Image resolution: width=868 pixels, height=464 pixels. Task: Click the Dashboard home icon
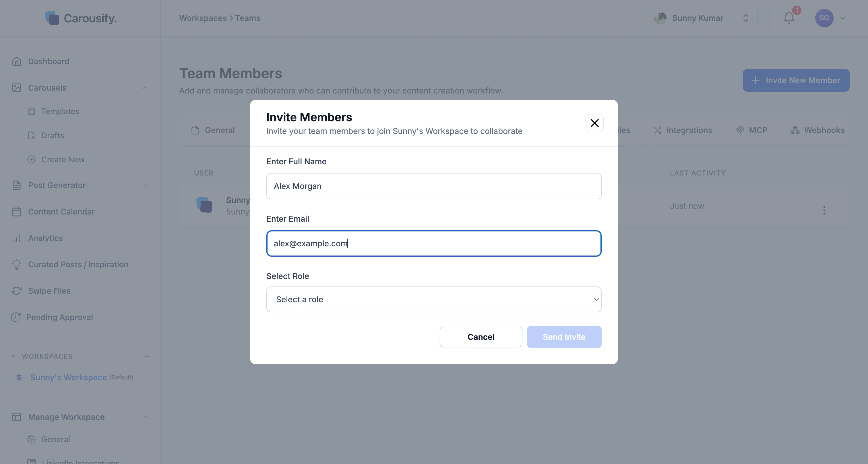pos(17,61)
